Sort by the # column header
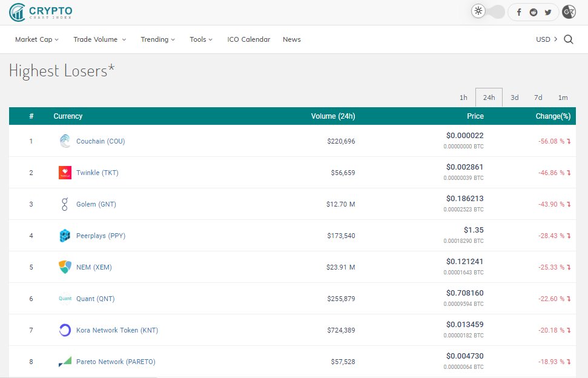Image resolution: width=588 pixels, height=378 pixels. [x=31, y=116]
